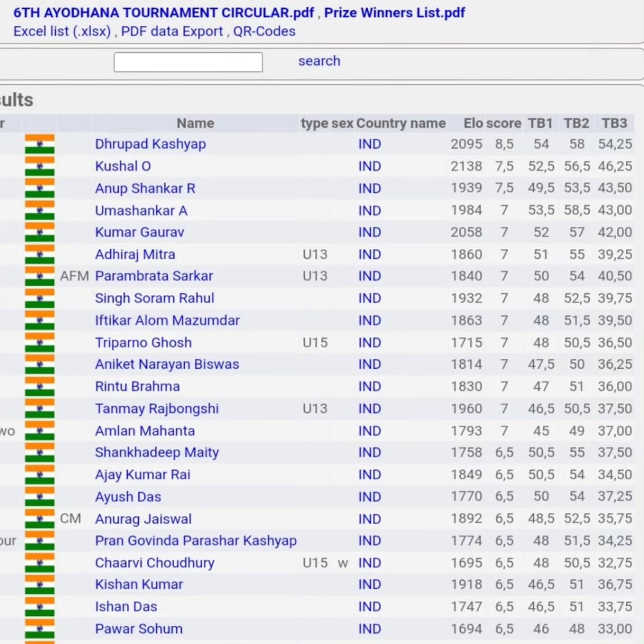Screen dimensions: 644x644
Task: Open player Umashankar A
Action: coord(141,211)
